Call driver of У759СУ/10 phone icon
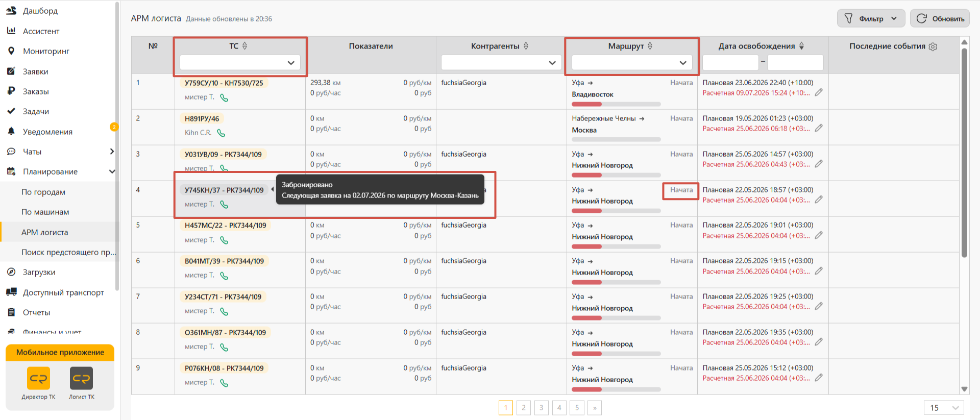The height and width of the screenshot is (420, 980). click(x=224, y=97)
